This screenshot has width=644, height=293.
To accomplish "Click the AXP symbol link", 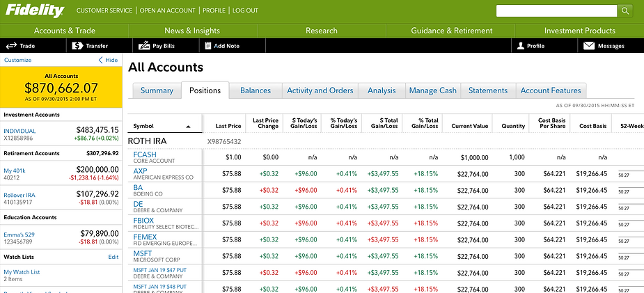I will point(140,171).
